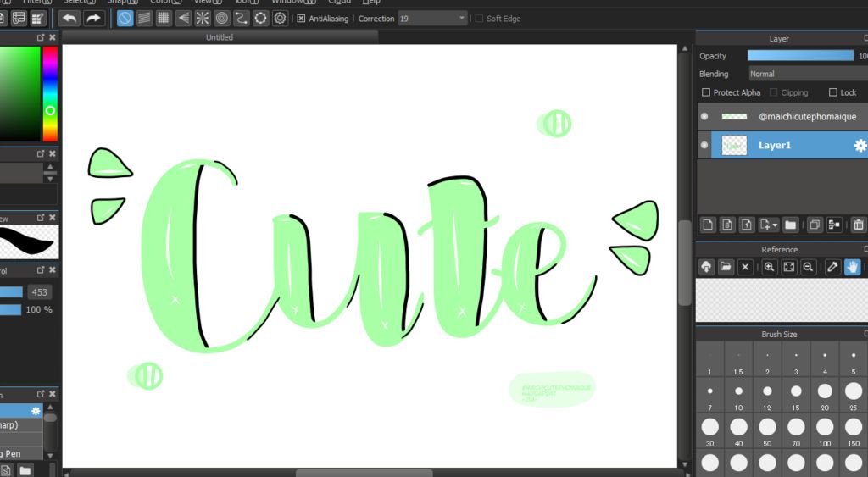Duplicate the selected layer
The width and height of the screenshot is (868, 477).
coord(815,225)
